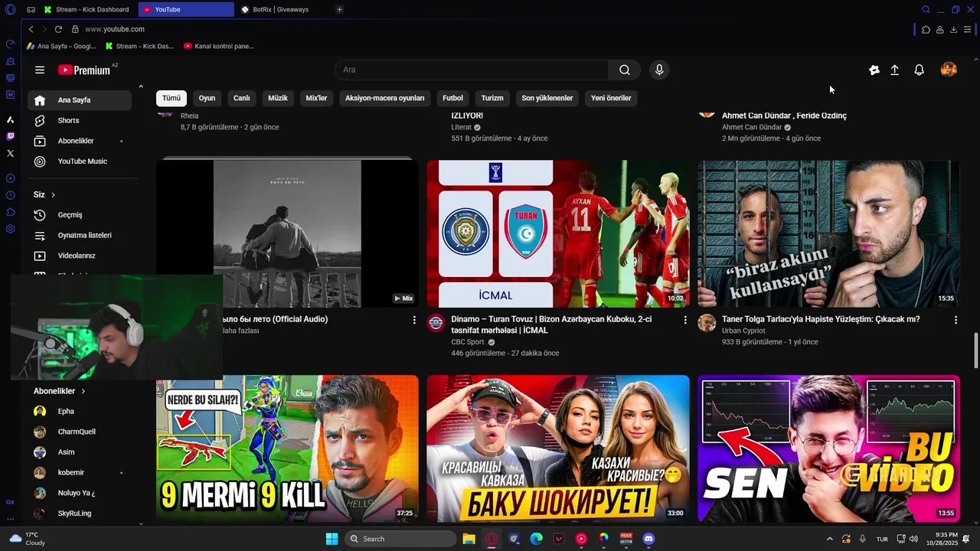Open Windows Start menu
Viewport: 980px width, 551px height.
[x=332, y=539]
